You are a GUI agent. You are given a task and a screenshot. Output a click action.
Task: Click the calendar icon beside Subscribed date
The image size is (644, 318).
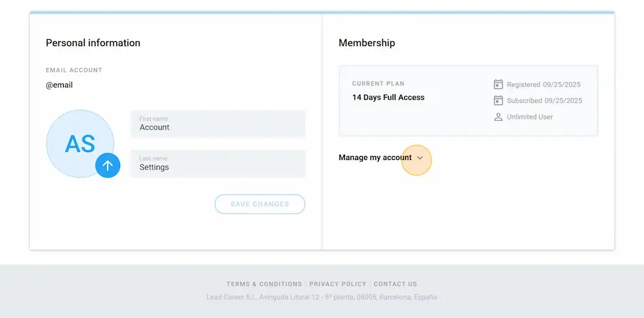498,100
